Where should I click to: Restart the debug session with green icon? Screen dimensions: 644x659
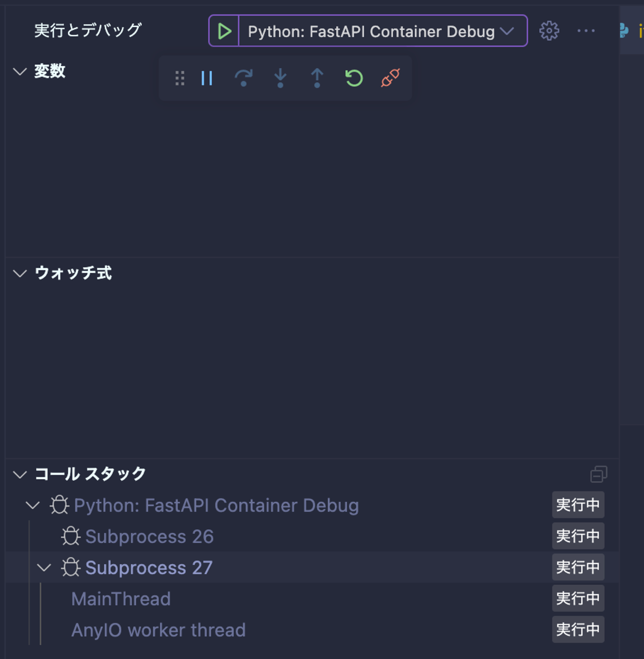354,78
